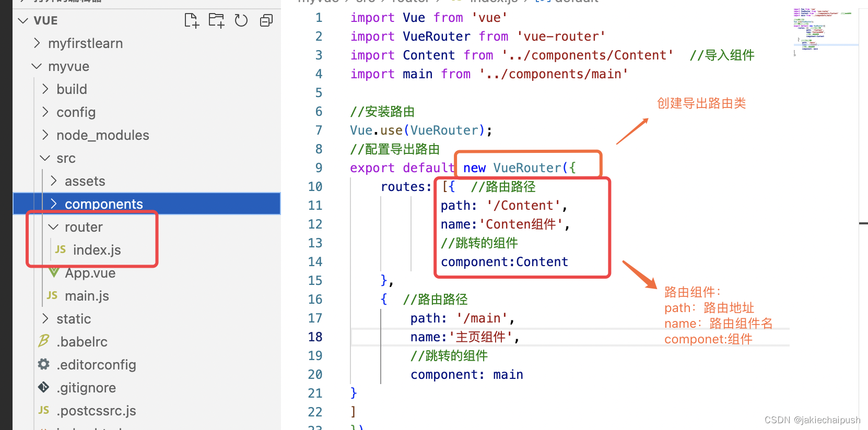Click the gear icon of .editorconfig

(x=44, y=364)
